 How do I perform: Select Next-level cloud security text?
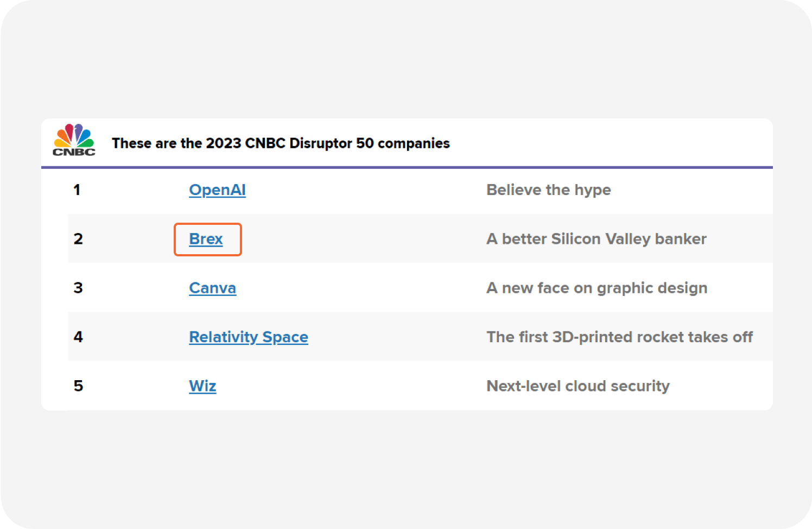tap(578, 386)
